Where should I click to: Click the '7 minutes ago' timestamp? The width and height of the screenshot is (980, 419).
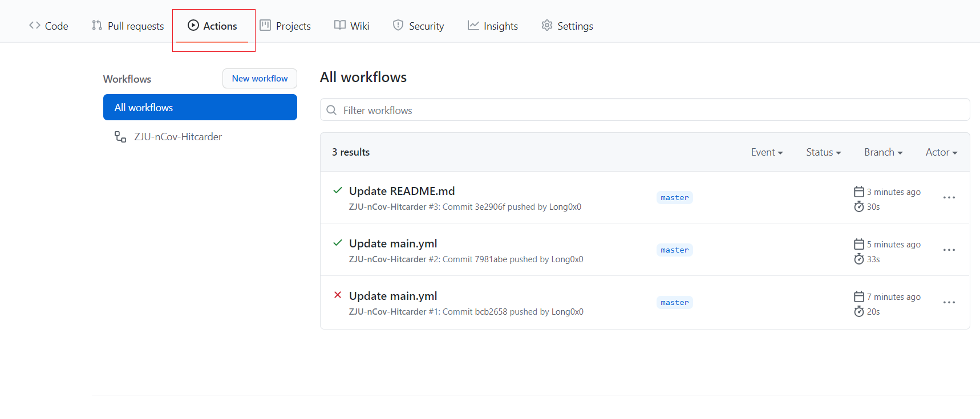click(894, 297)
